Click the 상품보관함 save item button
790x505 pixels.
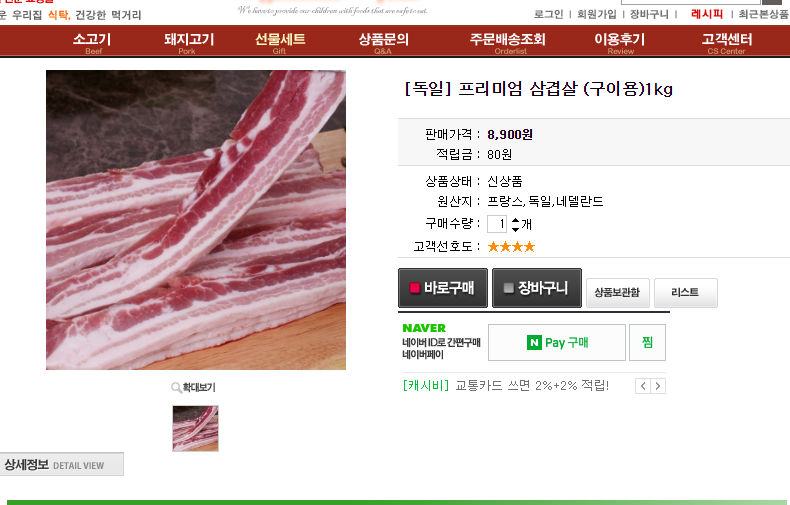click(618, 293)
